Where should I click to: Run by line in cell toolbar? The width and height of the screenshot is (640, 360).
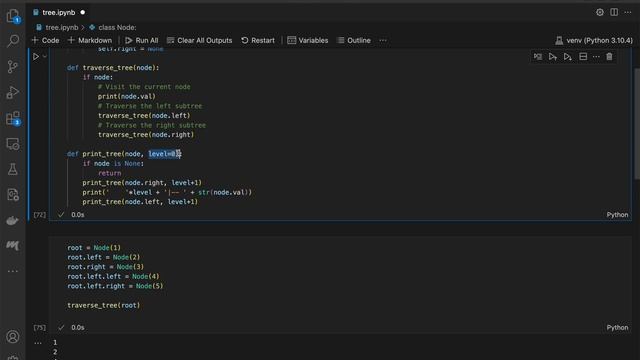pyautogui.click(x=538, y=57)
